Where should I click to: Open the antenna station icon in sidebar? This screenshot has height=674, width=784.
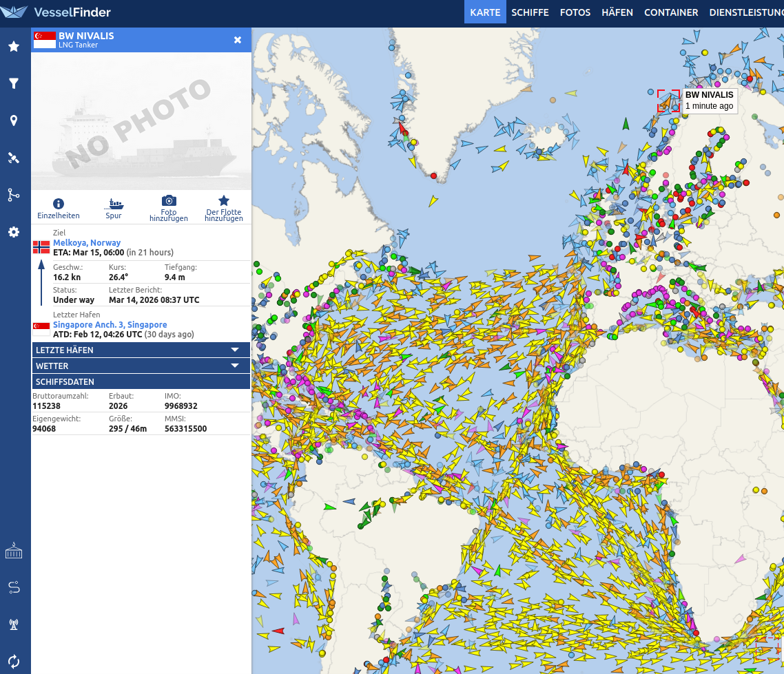tap(14, 624)
